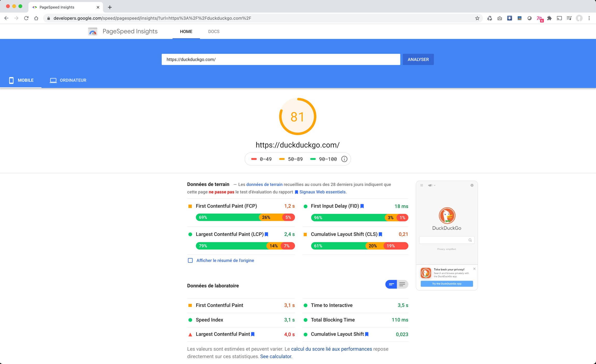The width and height of the screenshot is (596, 364).
Task: Bookmark this page with the star icon
Action: point(477,18)
